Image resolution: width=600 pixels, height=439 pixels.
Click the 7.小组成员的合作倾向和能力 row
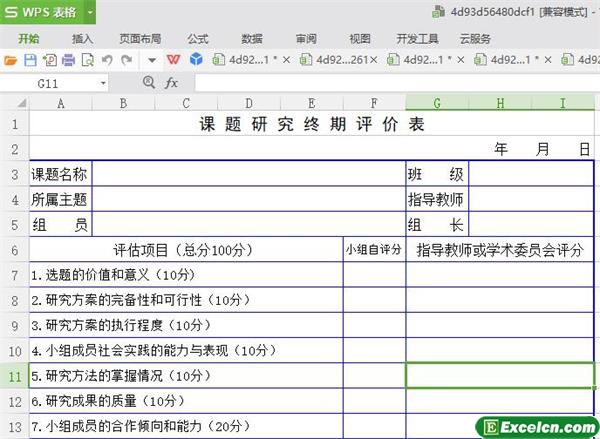[x=186, y=426]
